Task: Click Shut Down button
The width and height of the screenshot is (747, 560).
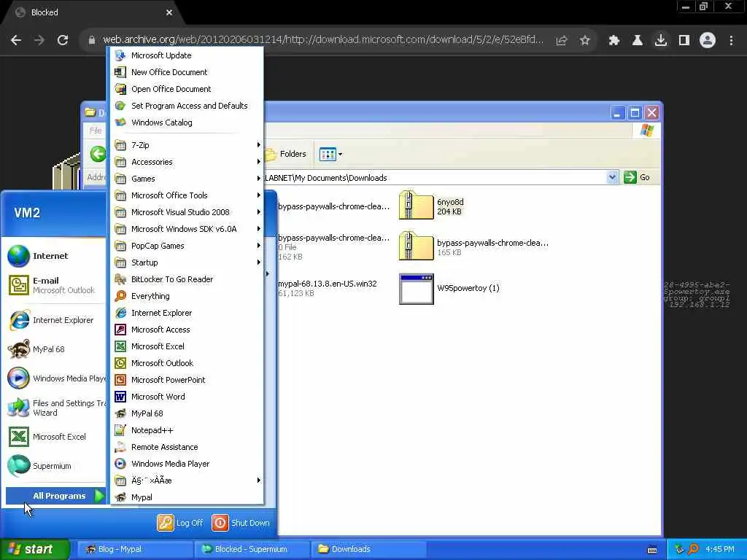Action: coord(241,523)
